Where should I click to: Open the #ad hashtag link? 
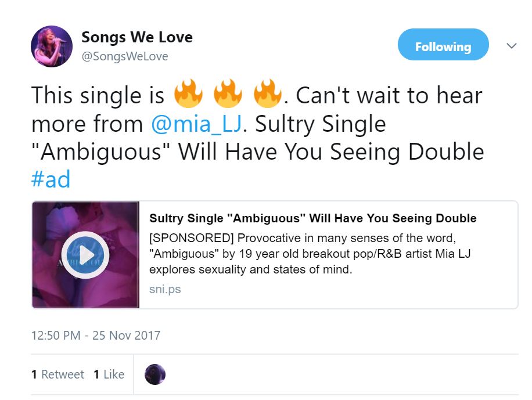(51, 179)
